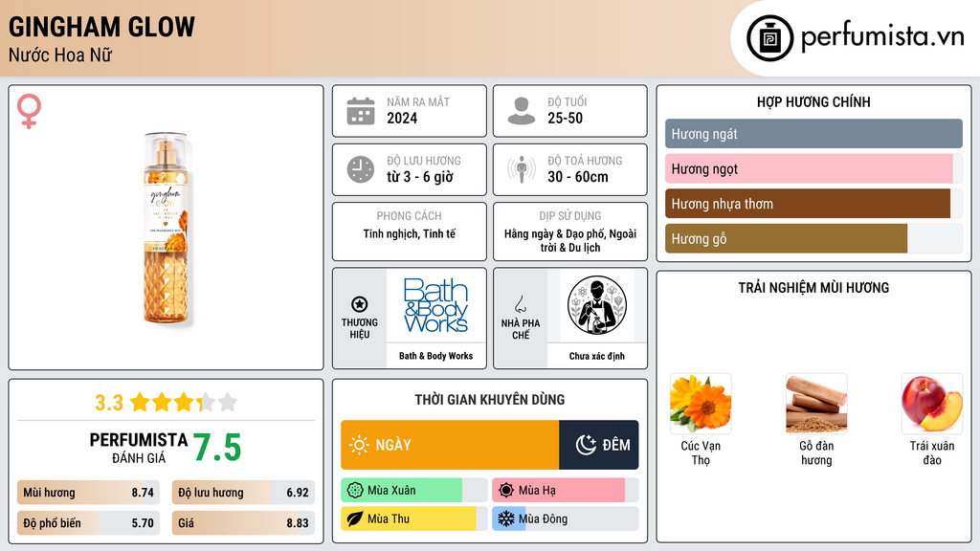This screenshot has width=980, height=551.
Task: Click the calendar icon beside Năm ra mắt
Action: [361, 111]
